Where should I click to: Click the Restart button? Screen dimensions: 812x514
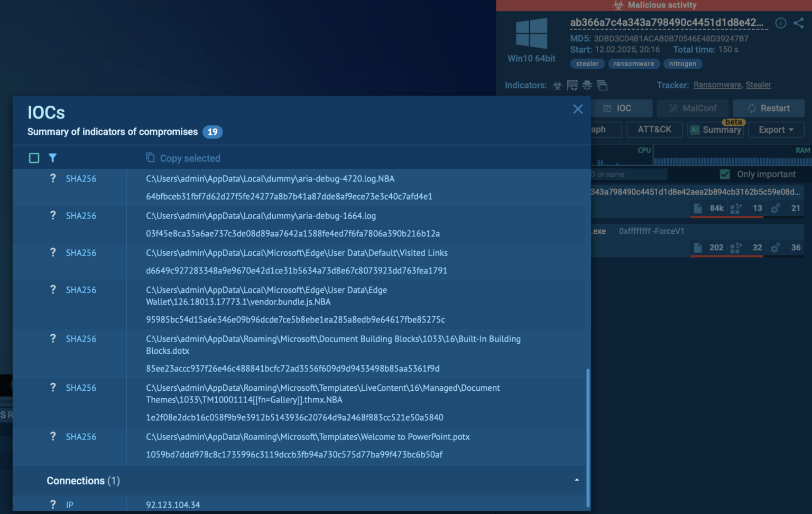(768, 108)
